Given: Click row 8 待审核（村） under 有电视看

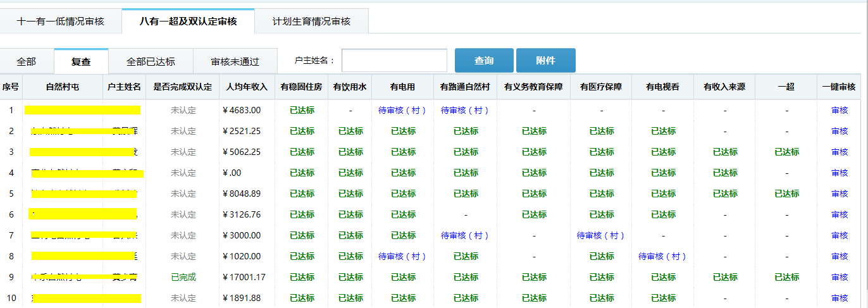Looking at the screenshot, I should [662, 256].
